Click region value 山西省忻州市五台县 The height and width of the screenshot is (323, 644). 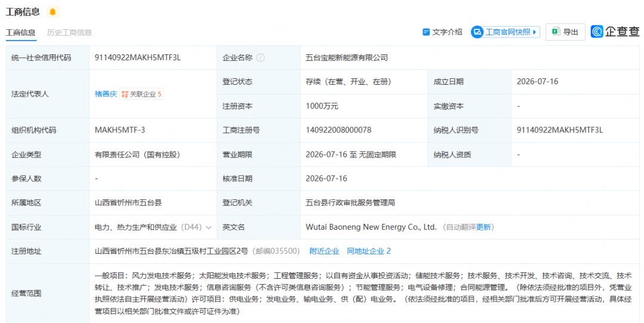click(x=128, y=202)
